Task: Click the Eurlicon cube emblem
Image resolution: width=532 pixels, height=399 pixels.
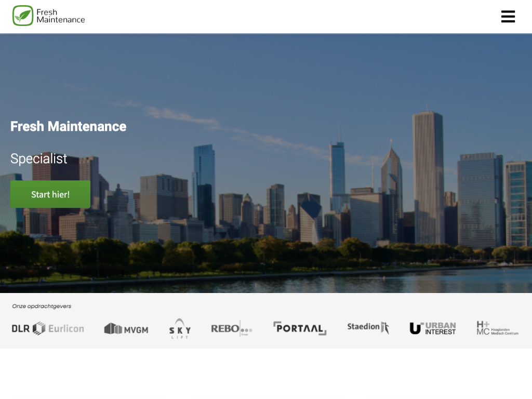Action: coord(39,328)
